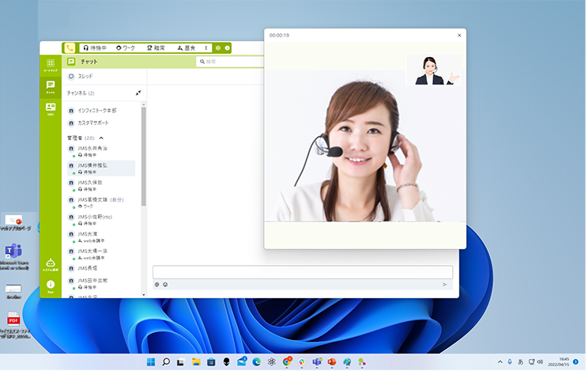Screen dimensions: 588x371
Task: Click the send message arrow icon
Action: (445, 285)
